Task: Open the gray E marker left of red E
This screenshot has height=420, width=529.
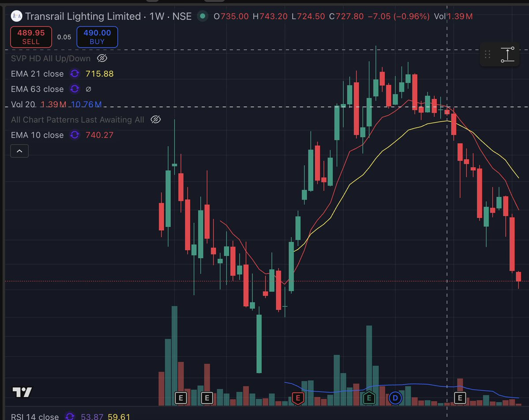Action: point(207,398)
